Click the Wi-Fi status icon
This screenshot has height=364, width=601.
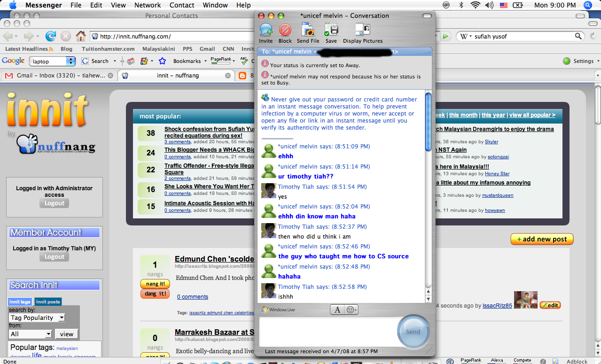(475, 5)
